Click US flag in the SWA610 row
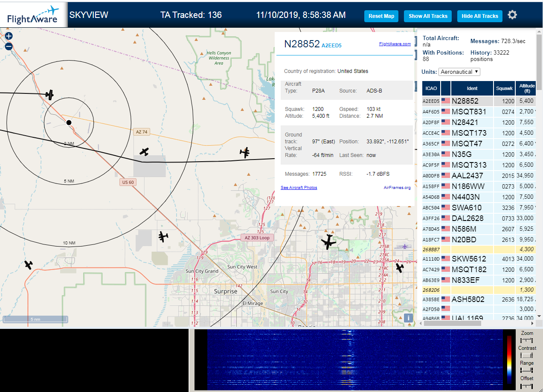543x392 pixels. 446,208
